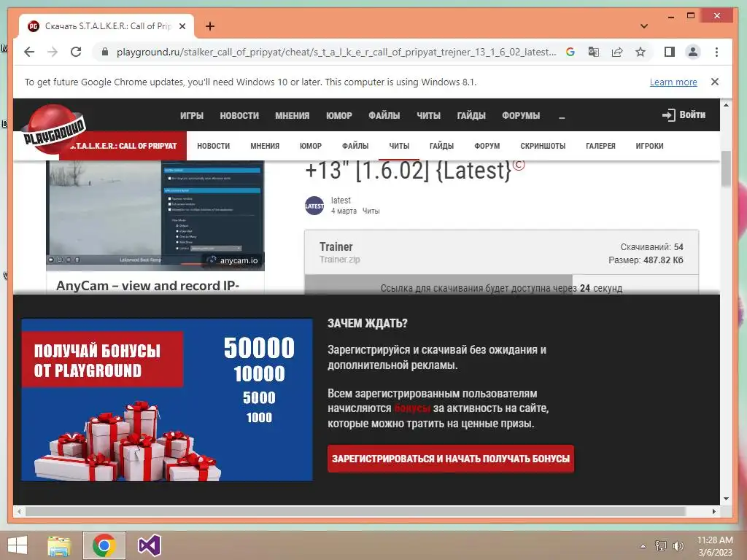Viewport: 747px width, 560px height.
Task: Show hidden tray icons arrow
Action: point(643,546)
